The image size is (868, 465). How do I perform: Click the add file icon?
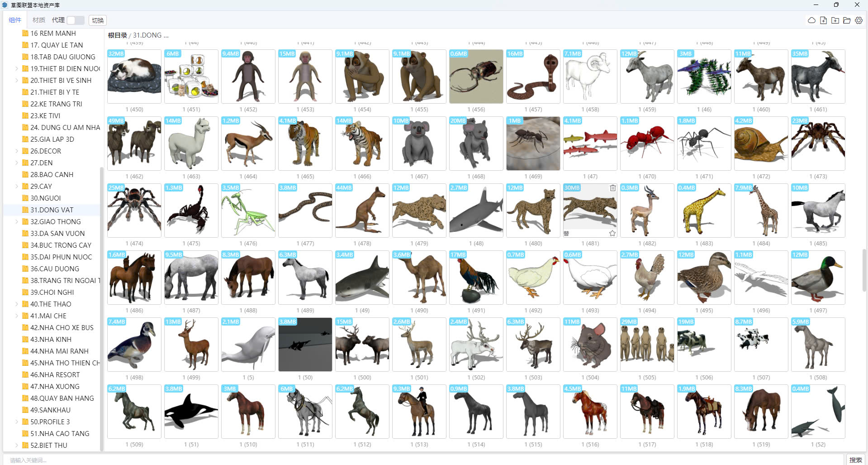coord(823,20)
